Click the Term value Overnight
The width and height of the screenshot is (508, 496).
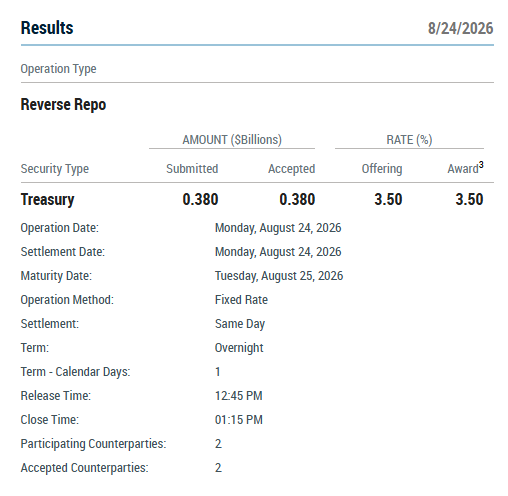coord(239,348)
